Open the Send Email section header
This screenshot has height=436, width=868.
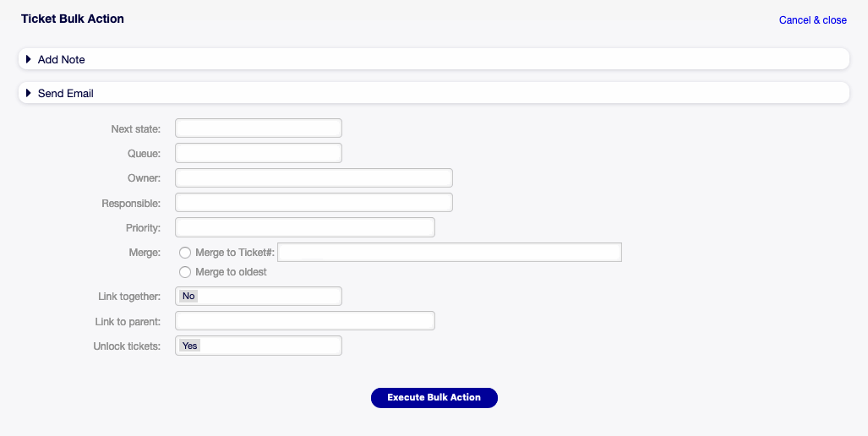66,93
